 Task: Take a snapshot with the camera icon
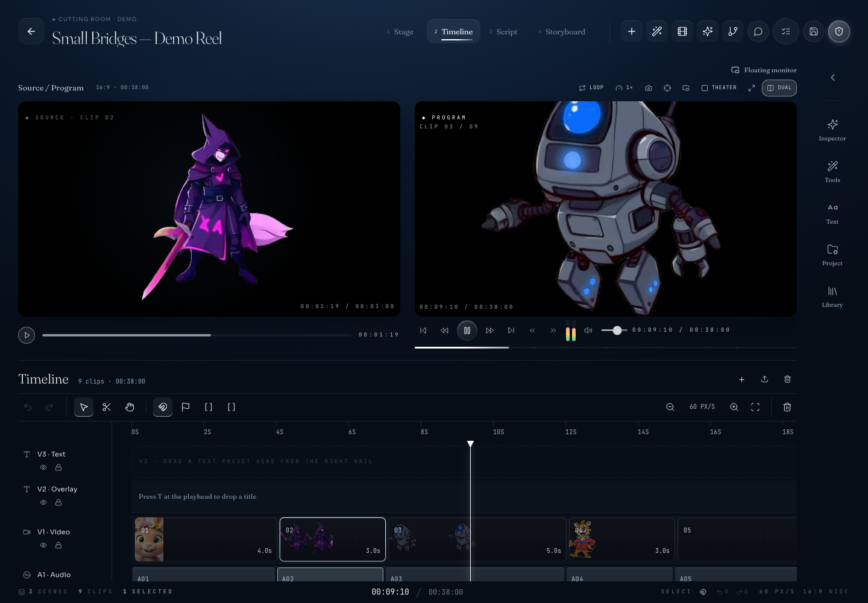[649, 88]
